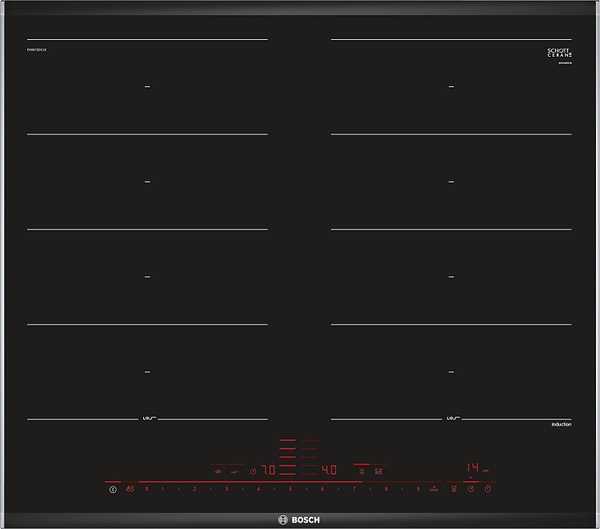The width and height of the screenshot is (600, 529).
Task: Tap the bright left zone indicator bars
Action: (x=287, y=457)
